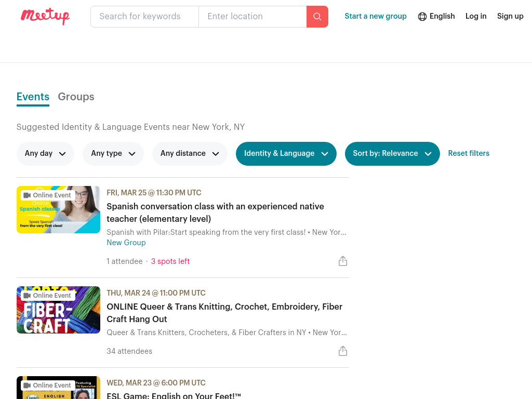Click the red search magnifier button
Image resolution: width=532 pixels, height=399 pixels.
[x=317, y=17]
